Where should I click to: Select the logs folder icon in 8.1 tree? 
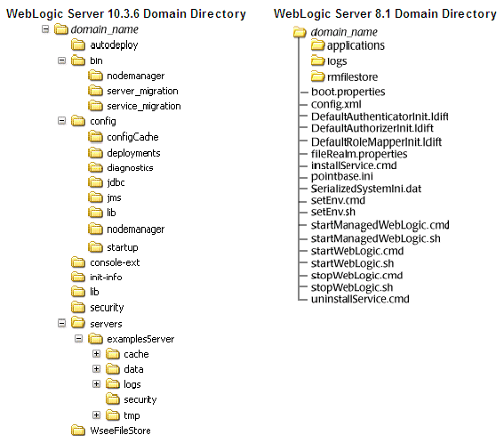point(317,60)
